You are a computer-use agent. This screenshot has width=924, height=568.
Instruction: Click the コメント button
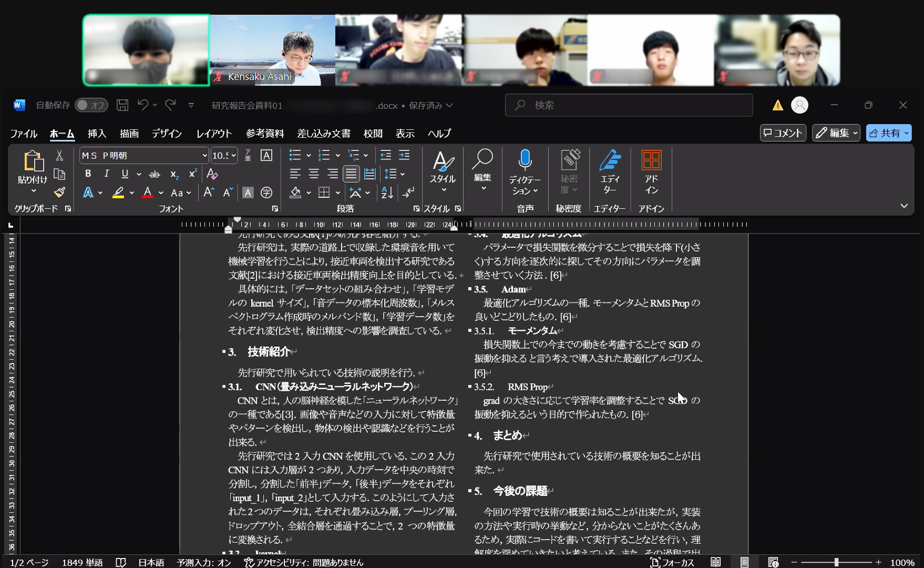(x=783, y=133)
